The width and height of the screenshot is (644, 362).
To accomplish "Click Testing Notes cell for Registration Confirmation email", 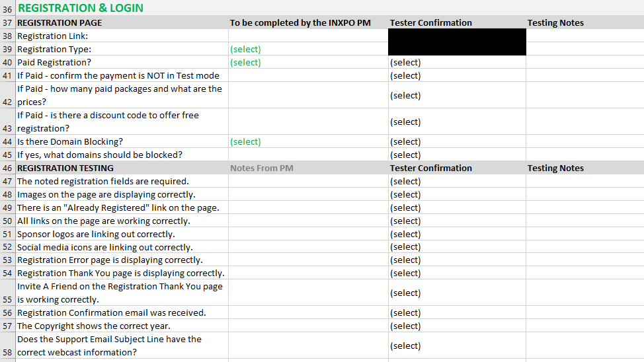I will click(584, 313).
